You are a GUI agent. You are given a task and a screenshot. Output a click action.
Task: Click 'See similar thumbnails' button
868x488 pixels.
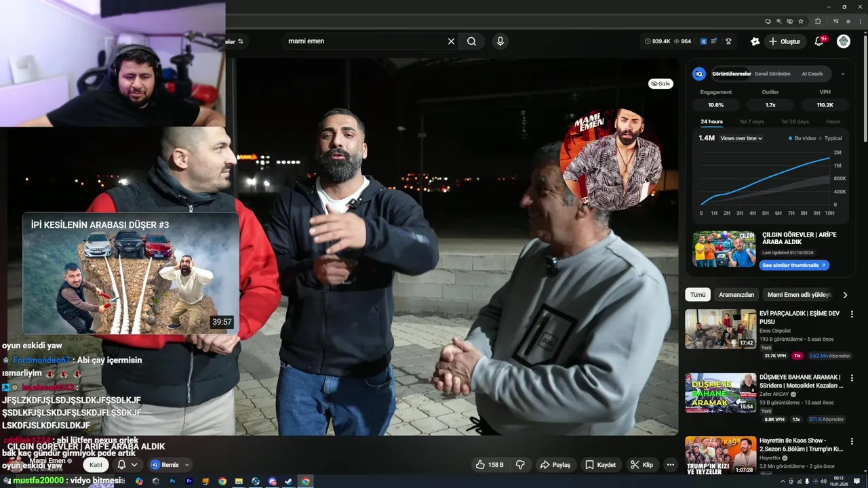pos(794,265)
